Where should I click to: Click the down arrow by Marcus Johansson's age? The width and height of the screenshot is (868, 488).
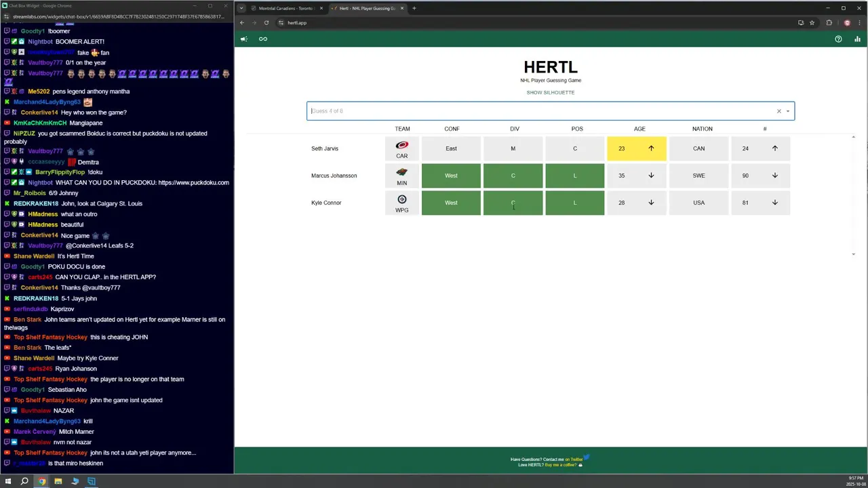651,176
